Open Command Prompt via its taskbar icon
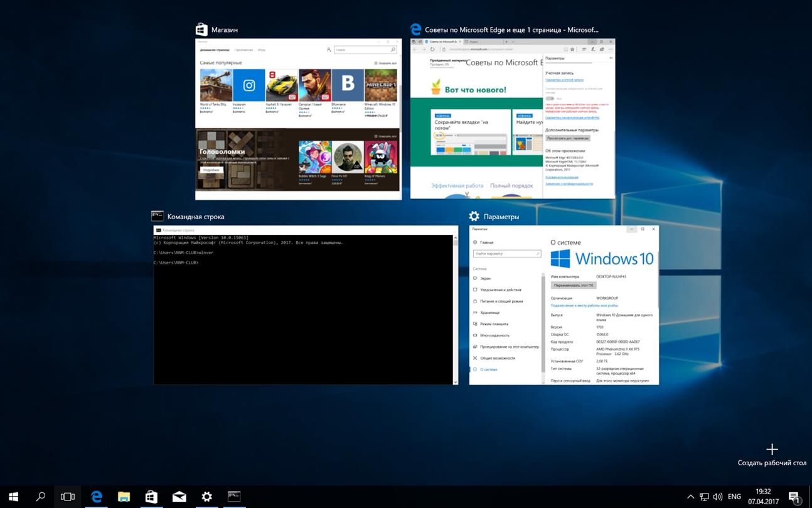The image size is (812, 508). 234,496
